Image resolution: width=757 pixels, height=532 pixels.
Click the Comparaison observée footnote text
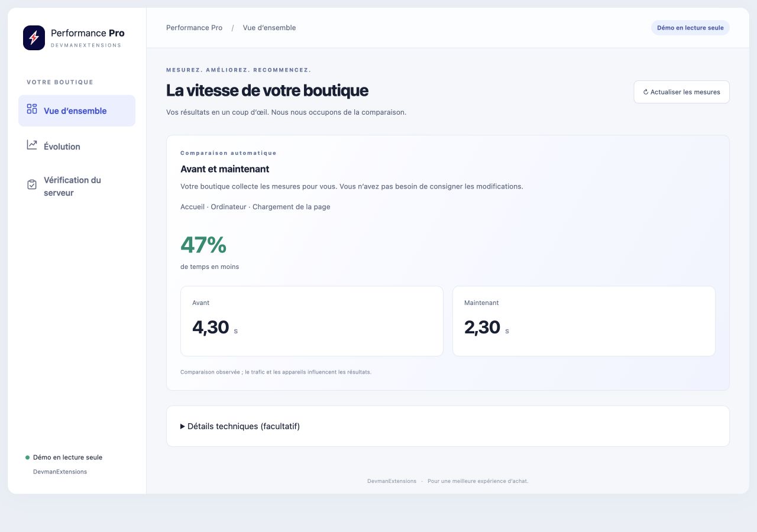coord(276,372)
